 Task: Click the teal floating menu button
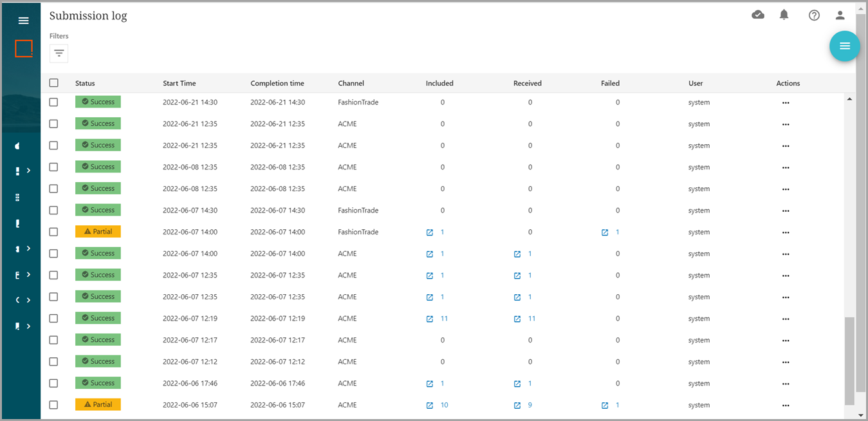pos(844,46)
